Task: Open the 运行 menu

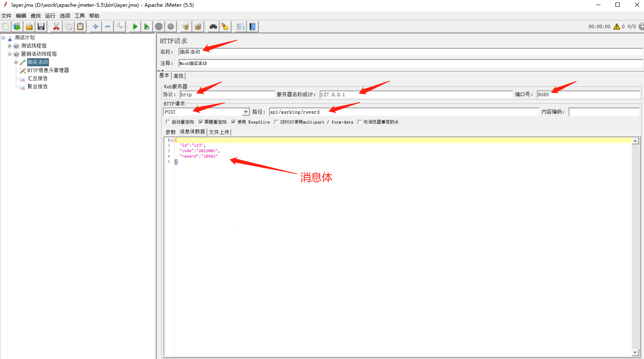Action: pos(50,16)
